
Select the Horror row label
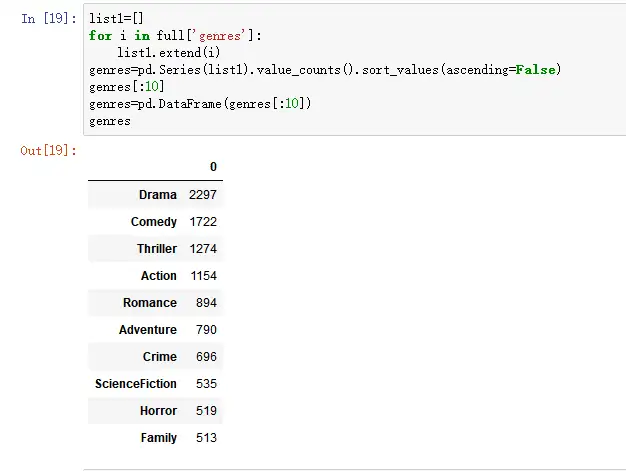pyautogui.click(x=158, y=410)
